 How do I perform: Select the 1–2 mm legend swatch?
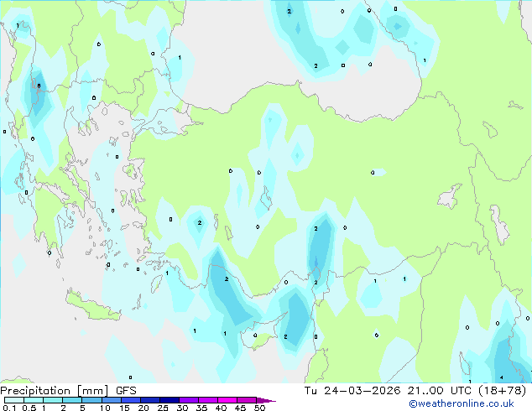(53, 400)
